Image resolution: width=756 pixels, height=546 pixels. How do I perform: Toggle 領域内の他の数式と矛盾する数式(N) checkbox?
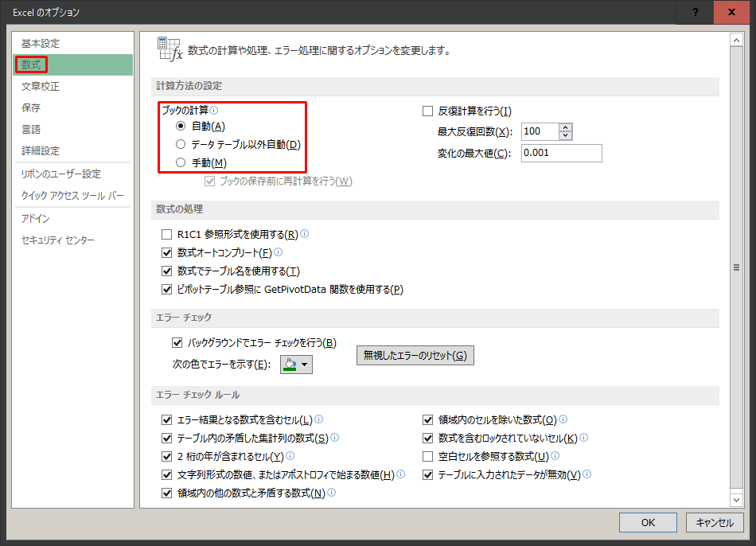(x=167, y=493)
